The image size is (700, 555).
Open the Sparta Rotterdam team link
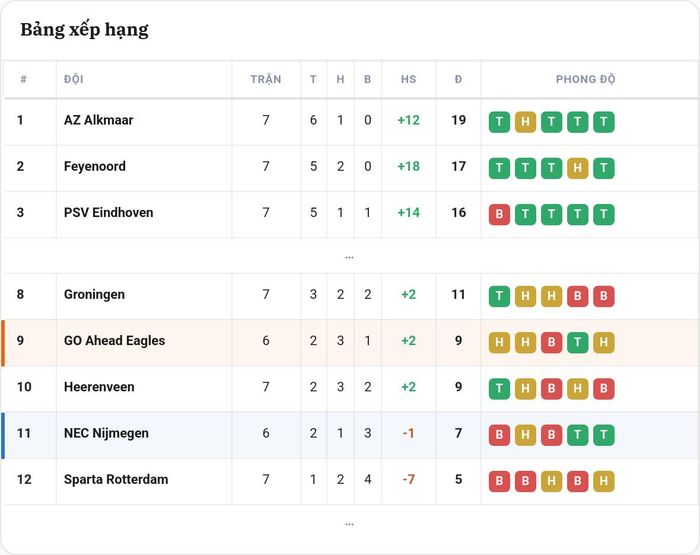coord(116,480)
